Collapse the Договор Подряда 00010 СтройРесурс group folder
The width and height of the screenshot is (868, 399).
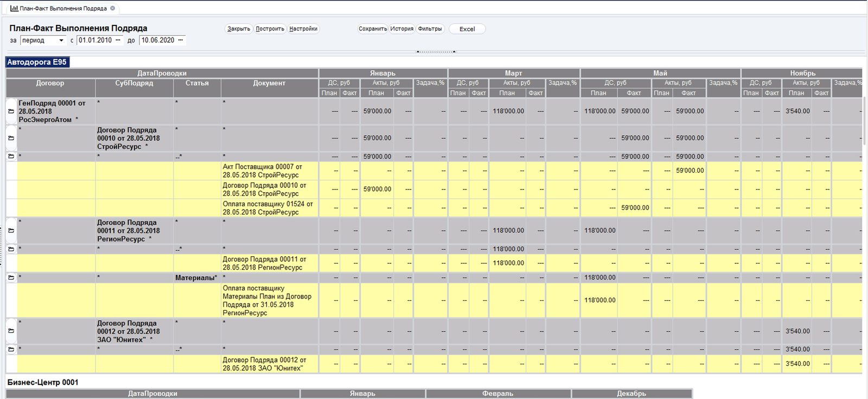tap(11, 138)
